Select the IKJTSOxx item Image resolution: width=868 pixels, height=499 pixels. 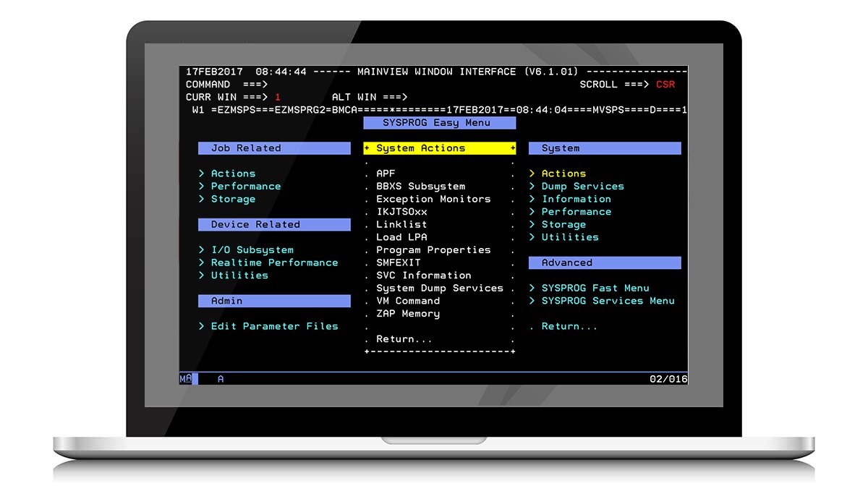click(x=401, y=211)
